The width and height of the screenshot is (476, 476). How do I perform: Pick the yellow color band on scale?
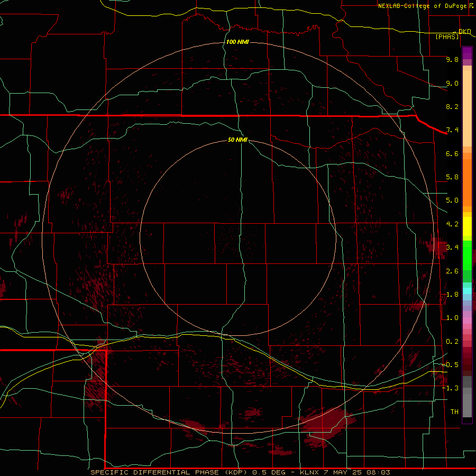[467, 226]
